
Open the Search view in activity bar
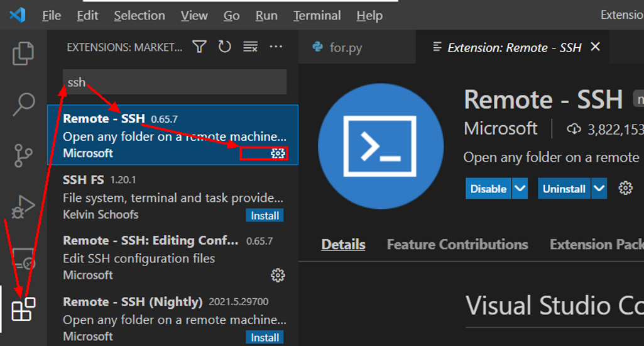(23, 104)
